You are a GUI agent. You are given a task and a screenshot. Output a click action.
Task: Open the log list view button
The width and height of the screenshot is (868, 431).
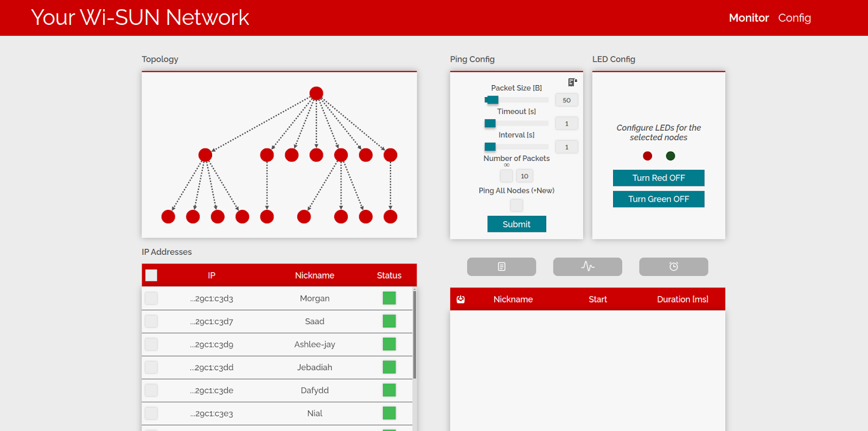[x=501, y=267]
